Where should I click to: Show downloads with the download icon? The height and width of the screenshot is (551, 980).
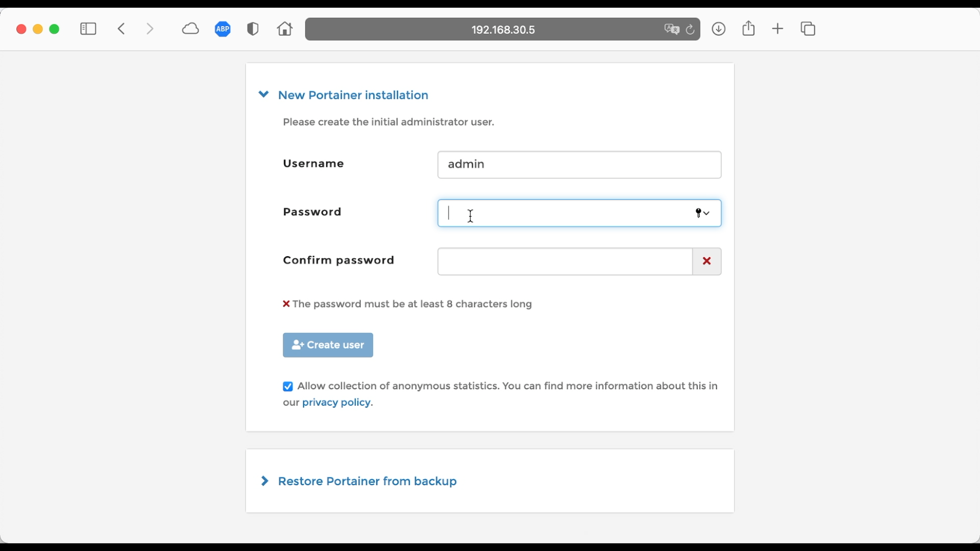719,29
